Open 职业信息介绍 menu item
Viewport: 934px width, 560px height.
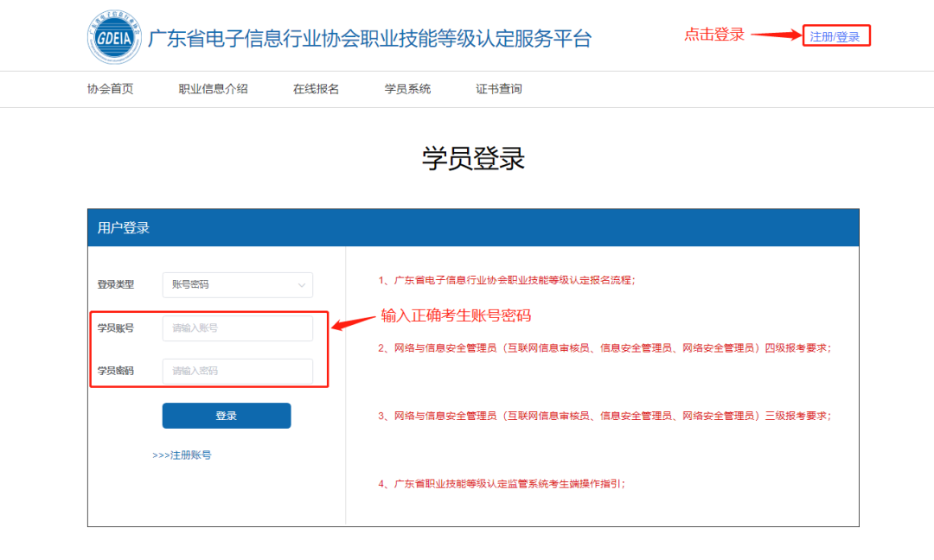click(x=214, y=89)
